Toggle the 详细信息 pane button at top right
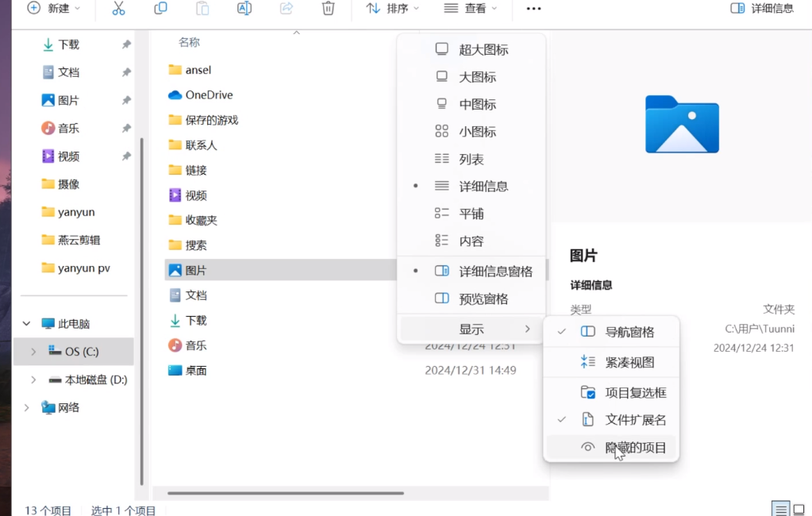 click(761, 9)
